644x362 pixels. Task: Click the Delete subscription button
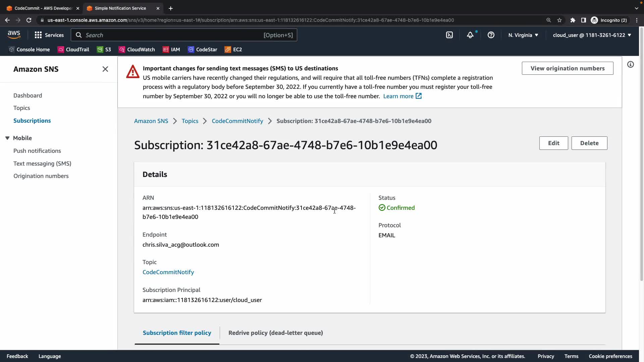589,143
